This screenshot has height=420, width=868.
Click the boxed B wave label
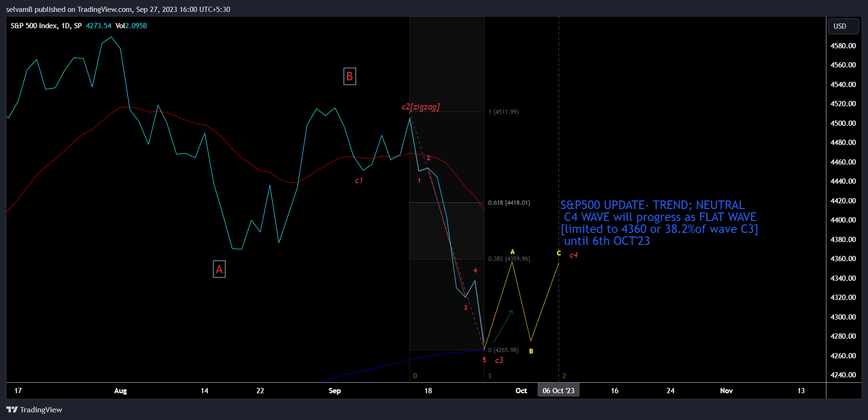(x=350, y=76)
